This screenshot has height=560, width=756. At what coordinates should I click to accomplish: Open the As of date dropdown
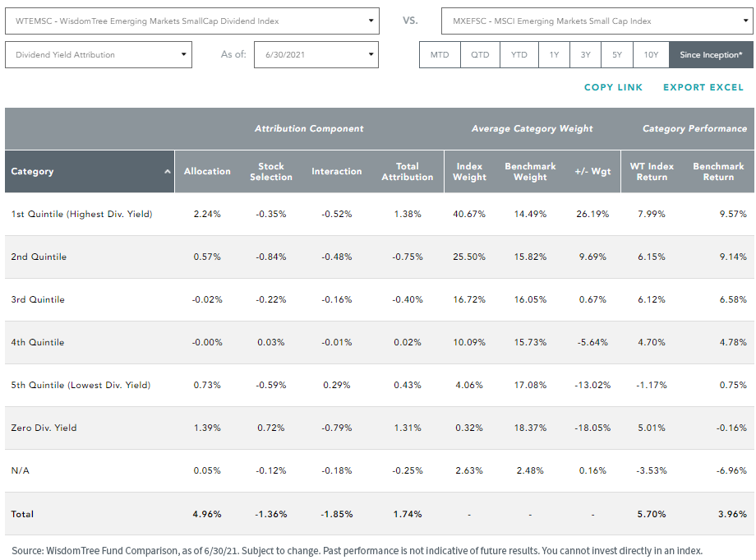click(x=316, y=54)
